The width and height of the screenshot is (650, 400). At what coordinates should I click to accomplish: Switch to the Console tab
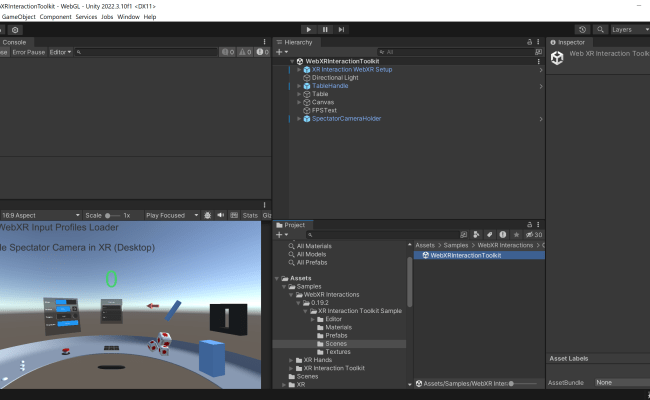(x=15, y=42)
